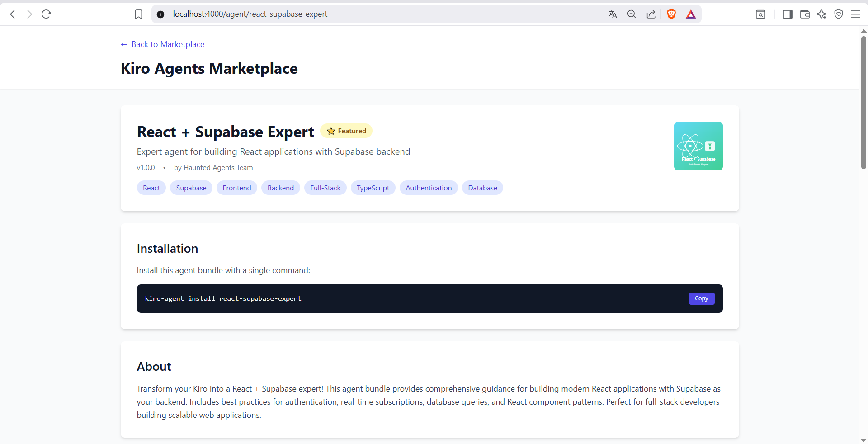
Task: Click the scrollbar down arrow
Action: 863,440
